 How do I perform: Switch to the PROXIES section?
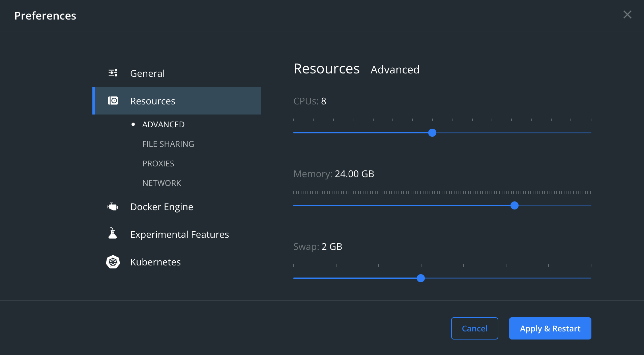pyautogui.click(x=158, y=163)
